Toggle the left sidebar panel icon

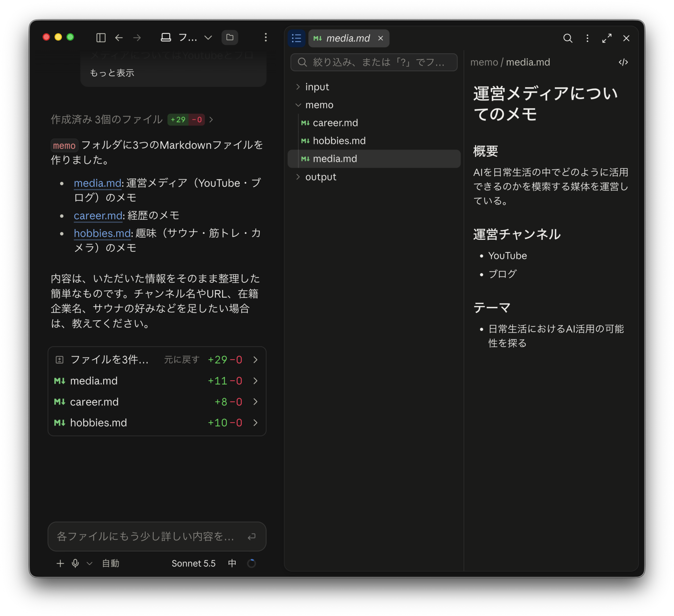[x=101, y=38]
